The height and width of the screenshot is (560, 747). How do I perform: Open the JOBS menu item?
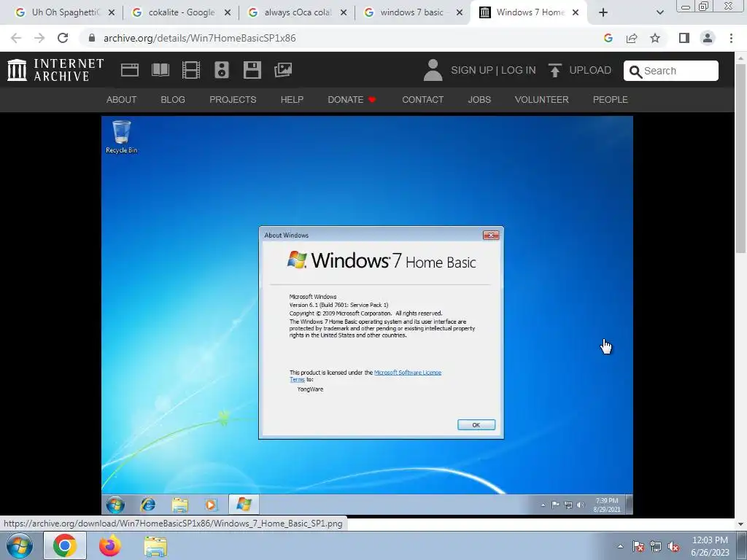pos(479,99)
